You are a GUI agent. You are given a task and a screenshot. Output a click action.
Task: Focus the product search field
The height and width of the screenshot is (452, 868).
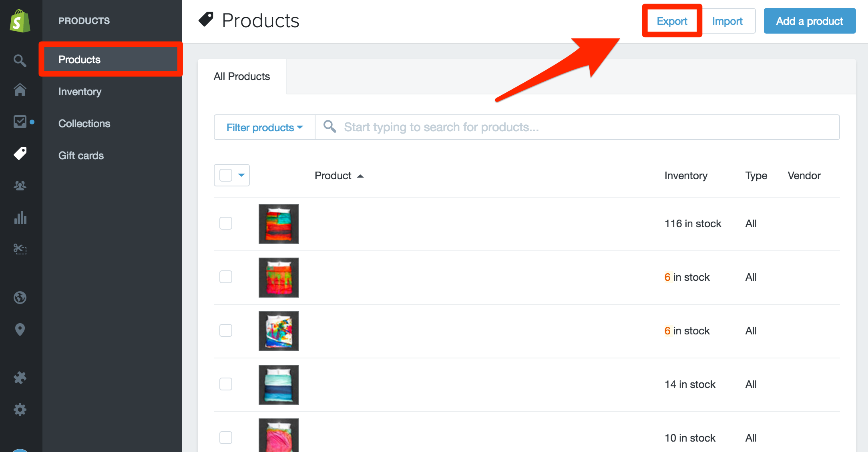click(577, 127)
